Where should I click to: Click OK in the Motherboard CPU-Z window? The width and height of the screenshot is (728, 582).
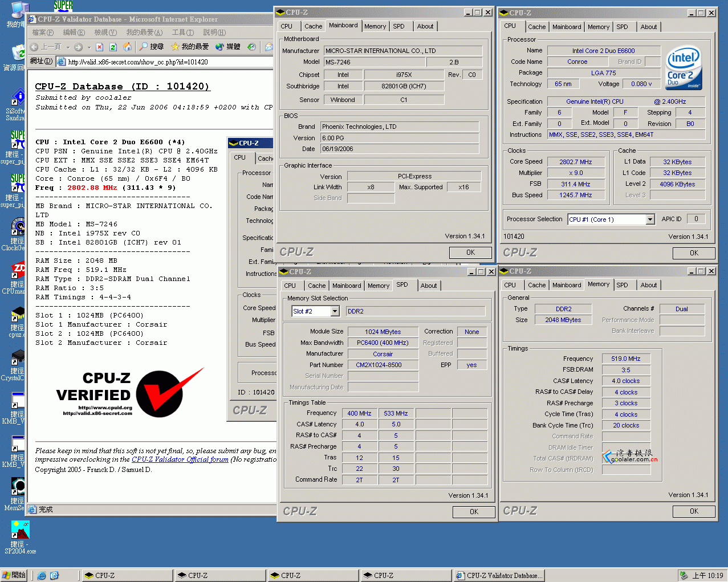coord(470,253)
